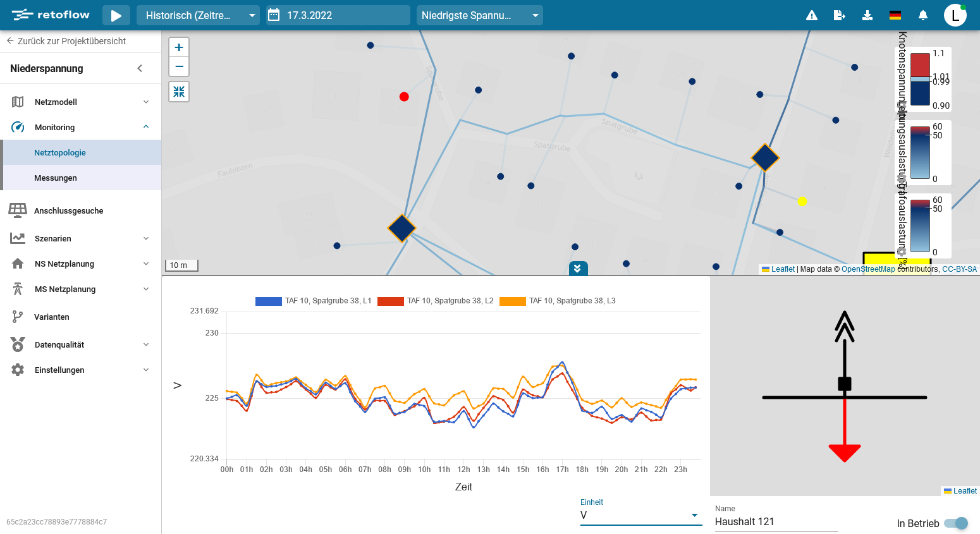Expand Datenqualität chevron
This screenshot has width=980, height=534.
[146, 344]
